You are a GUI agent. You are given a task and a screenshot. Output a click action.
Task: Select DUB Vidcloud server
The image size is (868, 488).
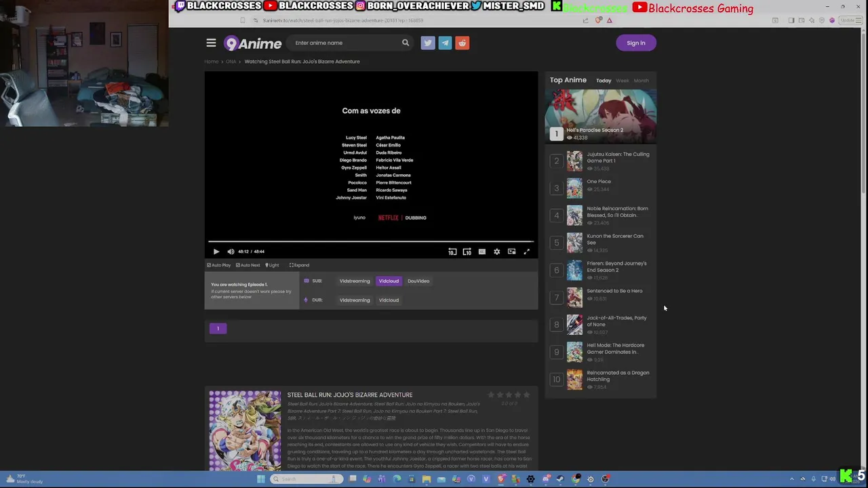tap(389, 300)
